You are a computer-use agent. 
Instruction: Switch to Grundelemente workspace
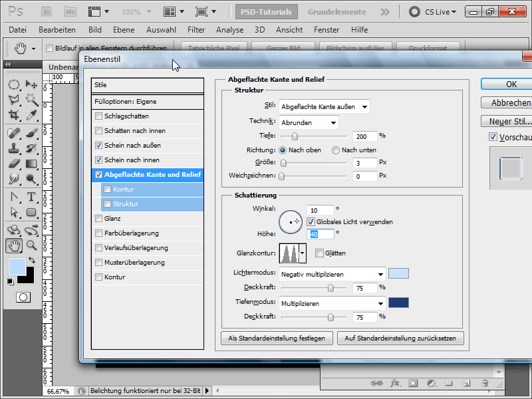pos(337,12)
